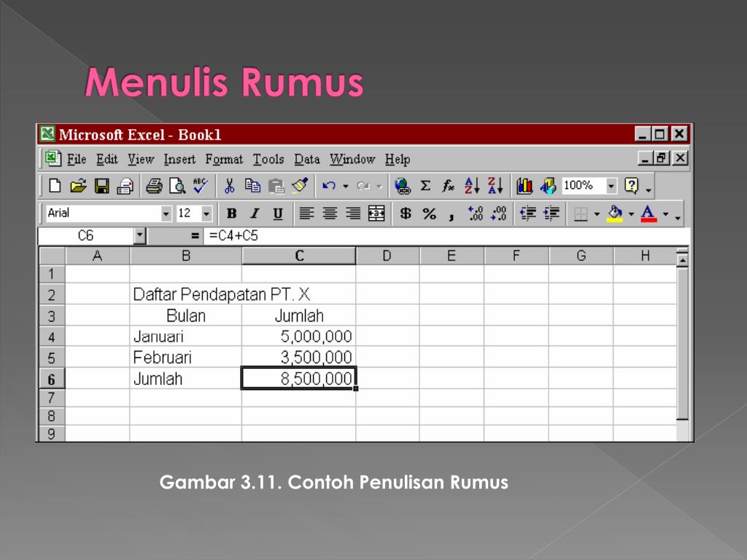Apply Percent style
Screen dimensions: 747x560
point(429,214)
